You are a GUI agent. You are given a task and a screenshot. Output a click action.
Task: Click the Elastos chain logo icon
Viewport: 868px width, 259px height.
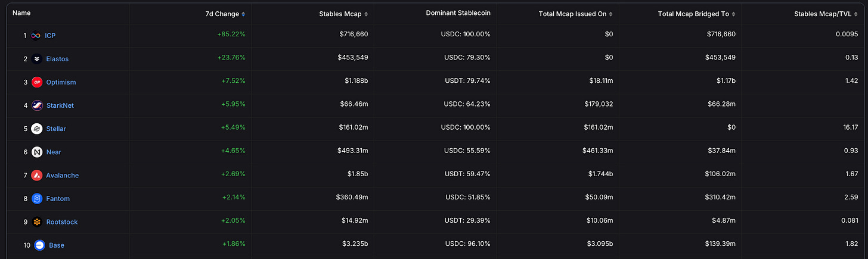(37, 59)
